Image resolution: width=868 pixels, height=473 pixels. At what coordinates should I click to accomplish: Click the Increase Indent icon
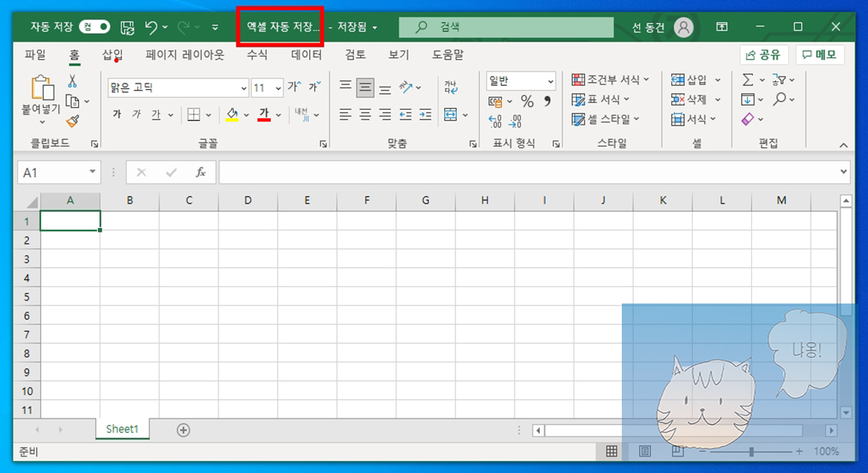point(425,114)
